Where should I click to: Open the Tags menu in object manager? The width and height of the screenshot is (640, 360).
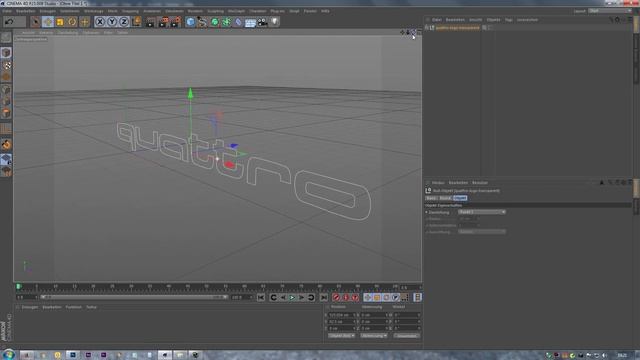point(509,20)
